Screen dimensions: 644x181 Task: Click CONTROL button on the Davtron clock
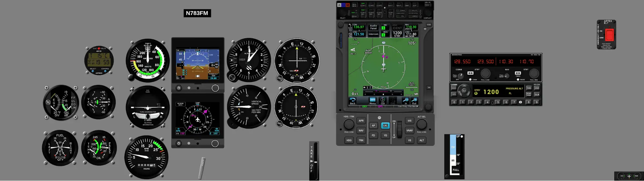(x=105, y=71)
